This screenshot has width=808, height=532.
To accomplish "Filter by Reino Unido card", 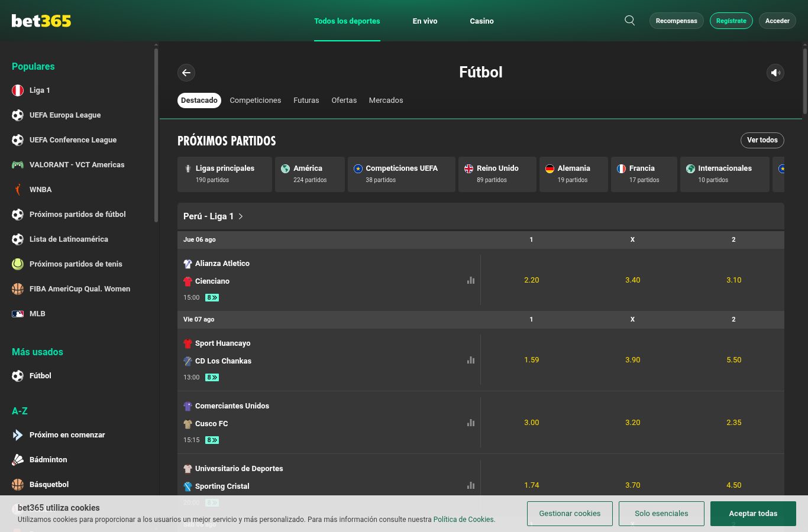I will (497, 174).
